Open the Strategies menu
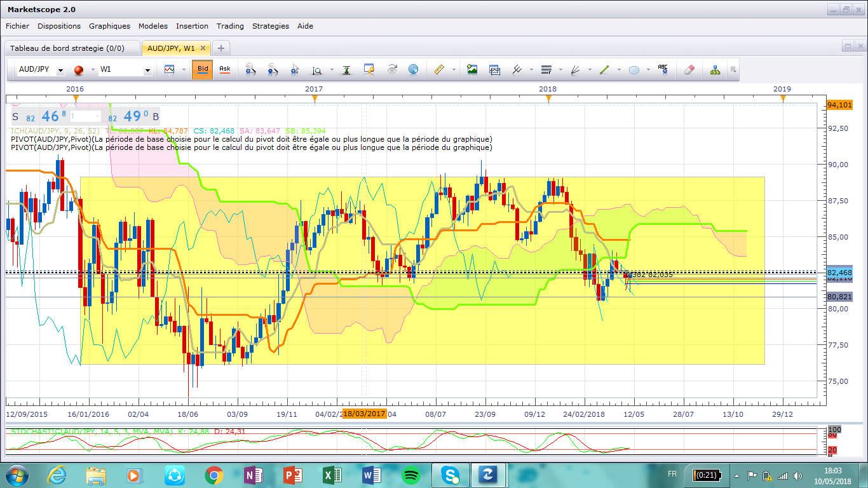The height and width of the screenshot is (488, 868). pos(271,26)
